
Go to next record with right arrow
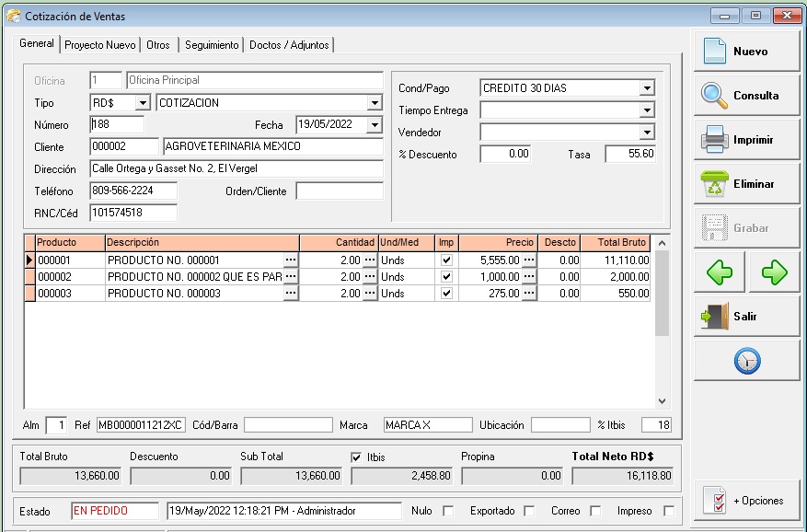[x=775, y=273]
